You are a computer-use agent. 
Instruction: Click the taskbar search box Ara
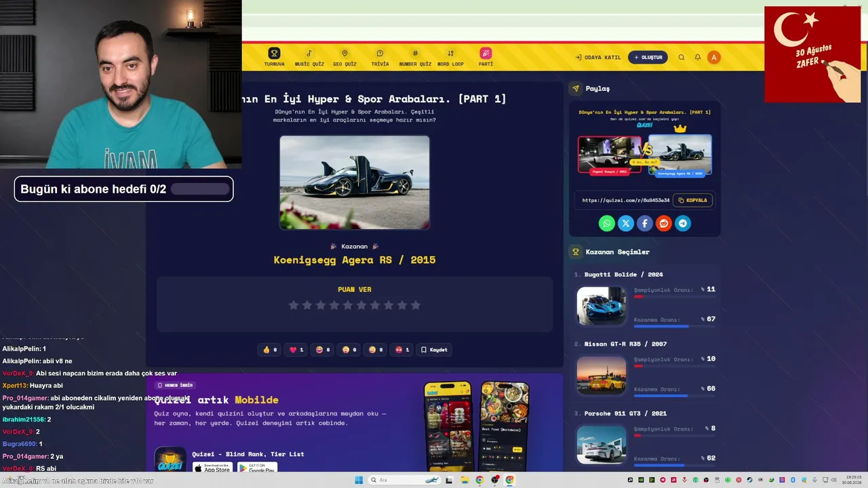pos(405,480)
